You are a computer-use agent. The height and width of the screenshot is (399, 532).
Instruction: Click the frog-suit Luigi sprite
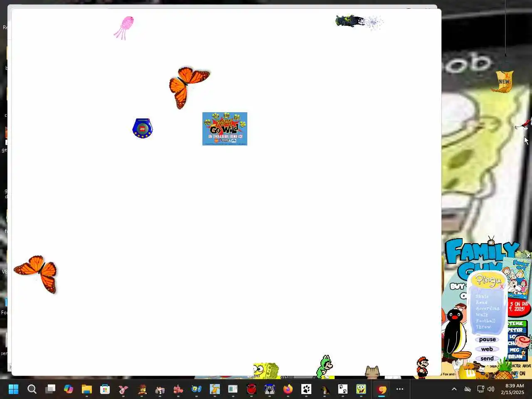coord(325,367)
